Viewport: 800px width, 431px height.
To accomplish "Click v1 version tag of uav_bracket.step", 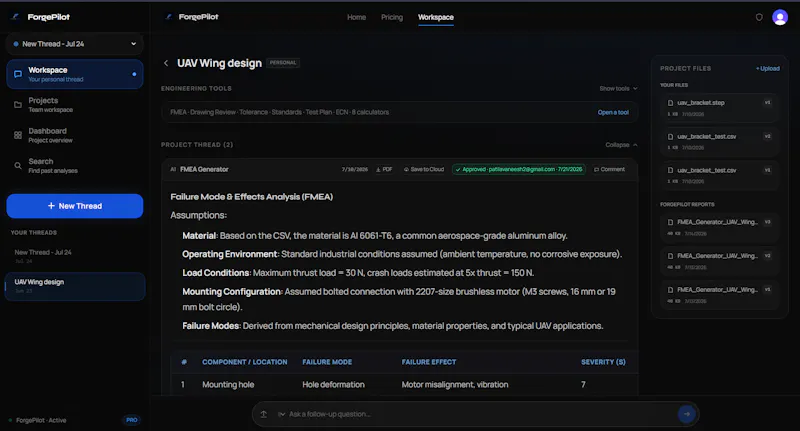I will [x=767, y=103].
